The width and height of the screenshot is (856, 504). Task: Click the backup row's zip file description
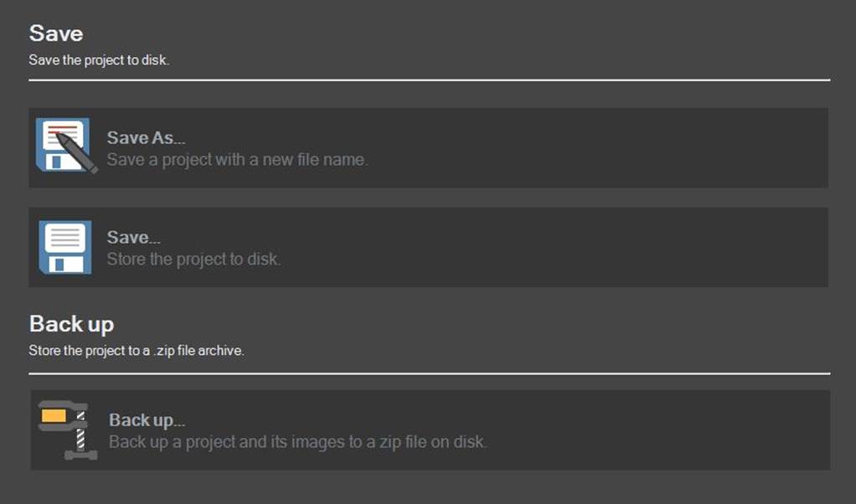coord(297,442)
